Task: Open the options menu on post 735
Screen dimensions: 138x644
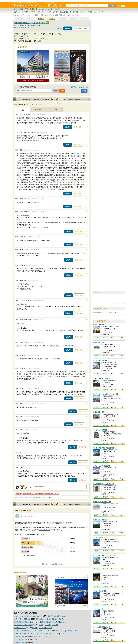Action: click(x=87, y=114)
